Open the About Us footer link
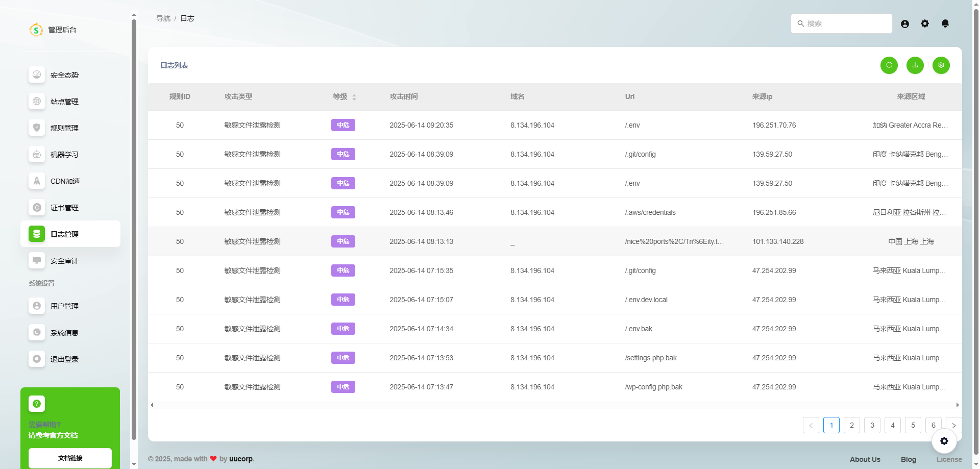 coord(865,459)
